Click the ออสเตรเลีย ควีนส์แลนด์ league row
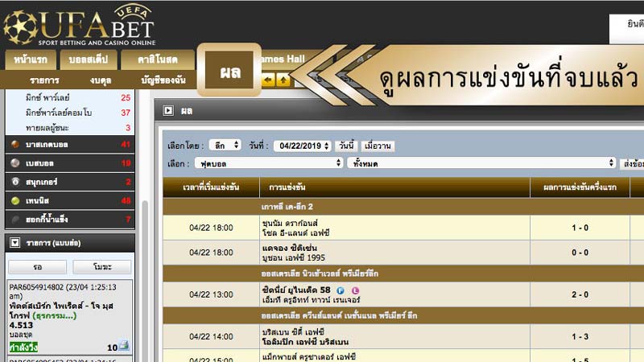 pyautogui.click(x=403, y=315)
